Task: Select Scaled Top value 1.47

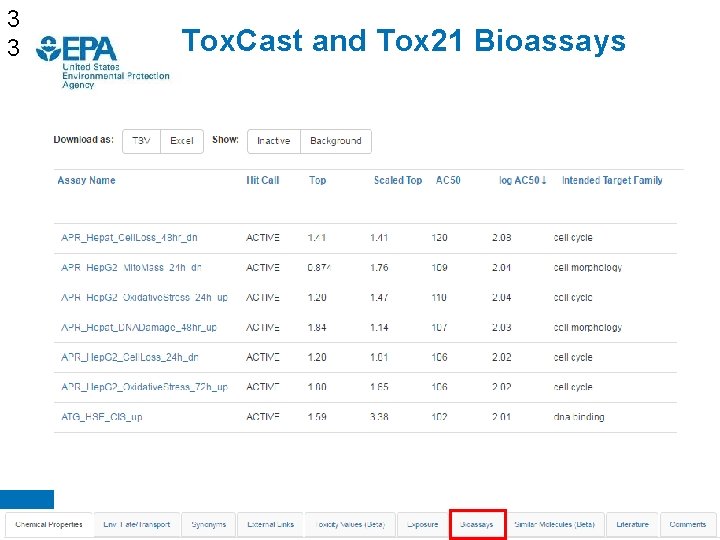Action: click(379, 298)
